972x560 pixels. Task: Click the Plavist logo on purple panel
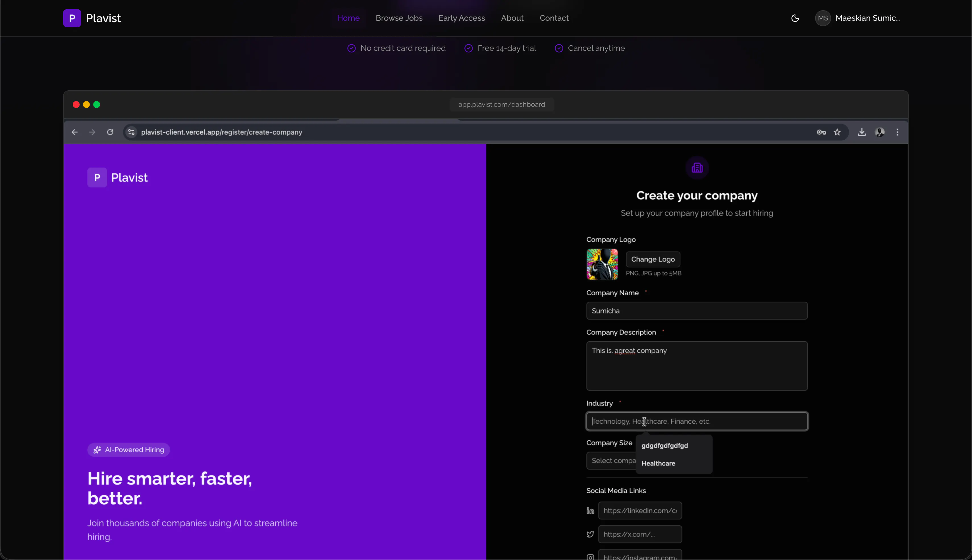117,178
